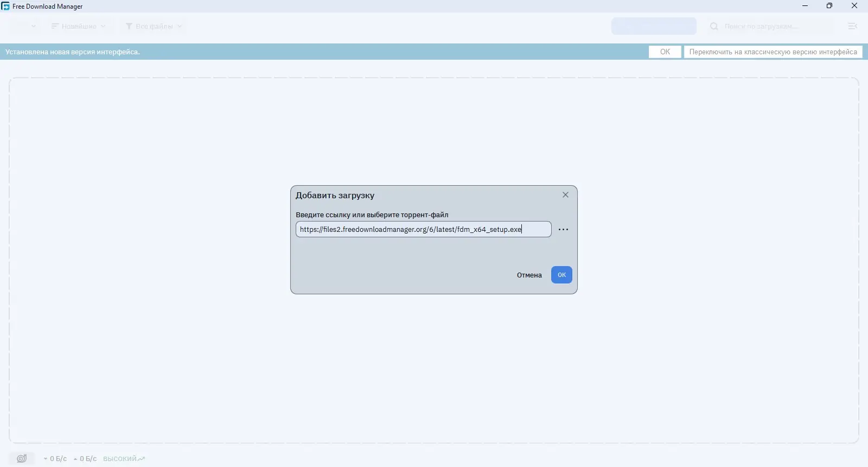Click Переключить на классическую версию интерфейса
Viewport: 868px width, 467px height.
(773, 52)
